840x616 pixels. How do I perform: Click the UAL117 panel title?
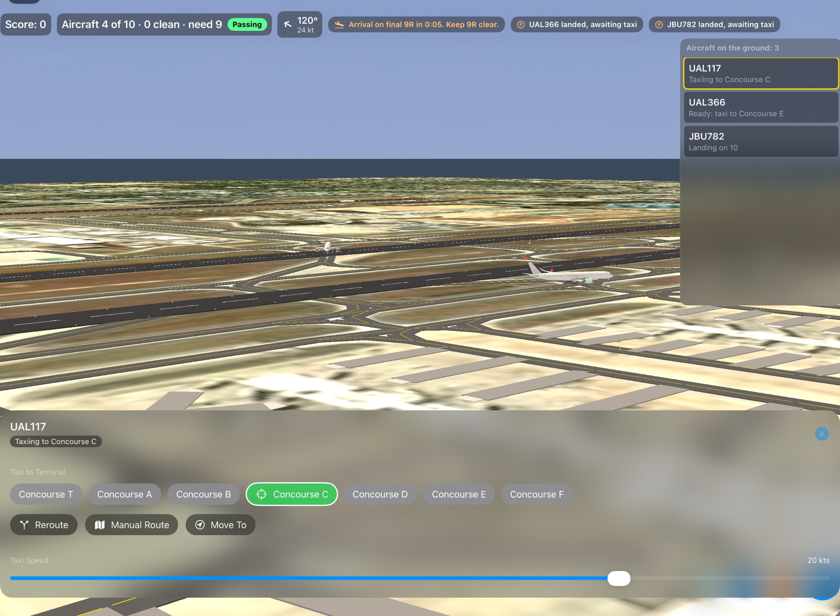click(x=28, y=427)
